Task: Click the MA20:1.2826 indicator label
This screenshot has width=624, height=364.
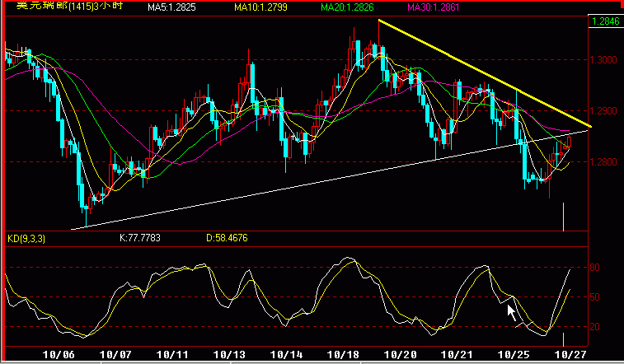Action: coord(347,7)
